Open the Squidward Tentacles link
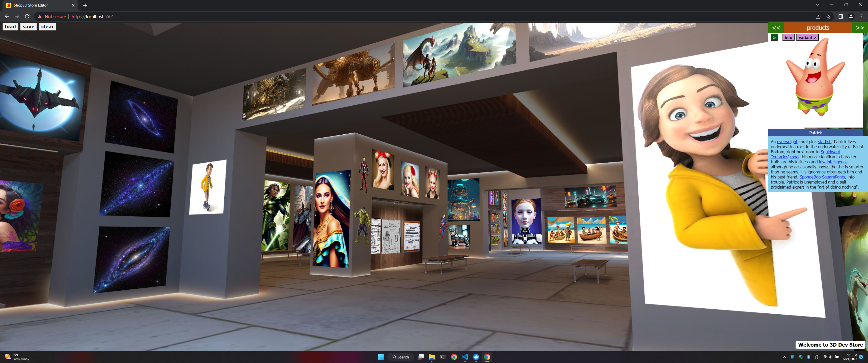This screenshot has height=363, width=868. (x=830, y=152)
